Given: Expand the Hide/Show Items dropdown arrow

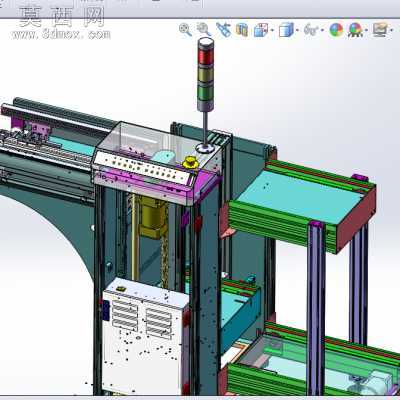Looking at the screenshot, I should tap(322, 30).
